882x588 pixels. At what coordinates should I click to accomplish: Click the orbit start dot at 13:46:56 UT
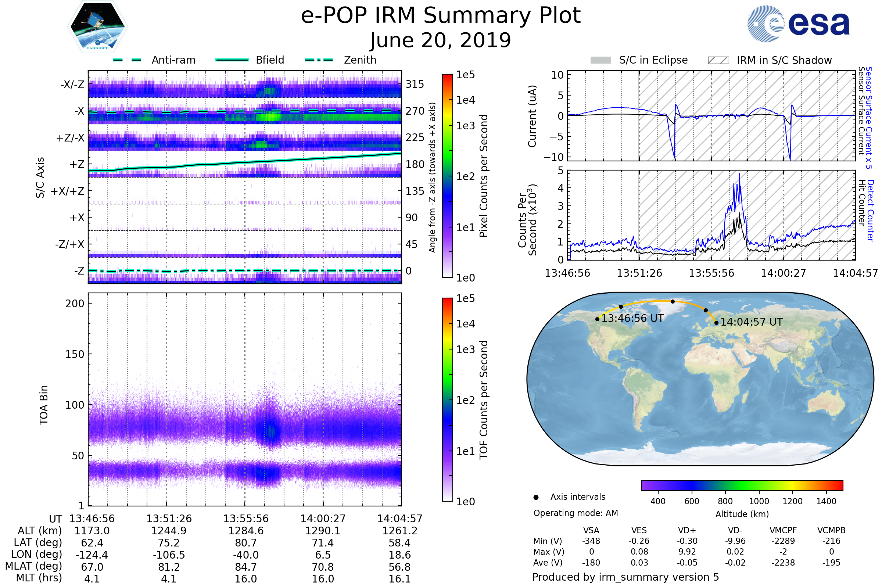click(x=598, y=319)
